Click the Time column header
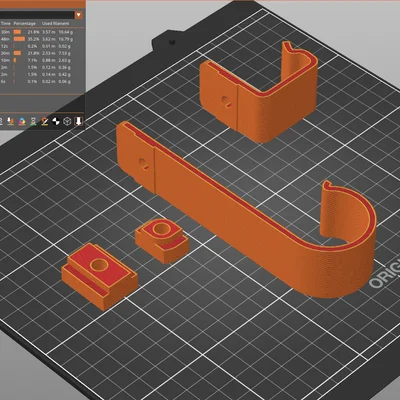The width and height of the screenshot is (400, 400). (6, 24)
